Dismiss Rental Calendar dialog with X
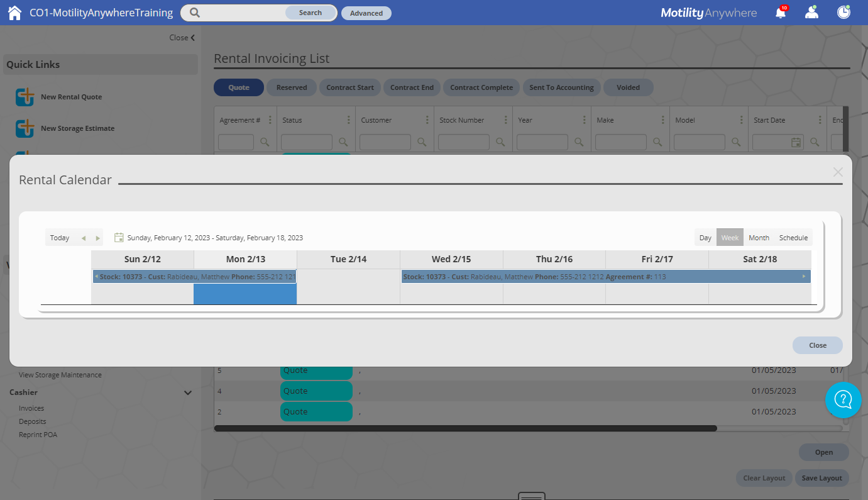The image size is (868, 500). (838, 172)
